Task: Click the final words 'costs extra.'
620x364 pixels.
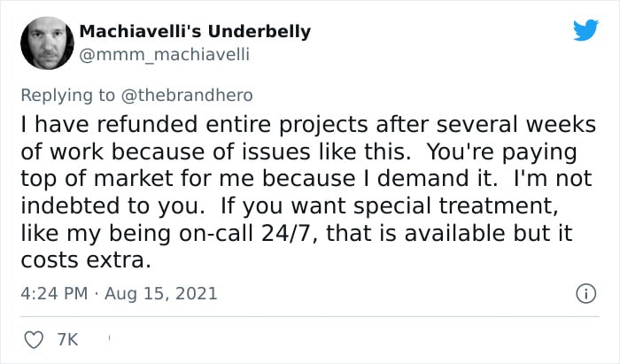Action: pos(86,260)
